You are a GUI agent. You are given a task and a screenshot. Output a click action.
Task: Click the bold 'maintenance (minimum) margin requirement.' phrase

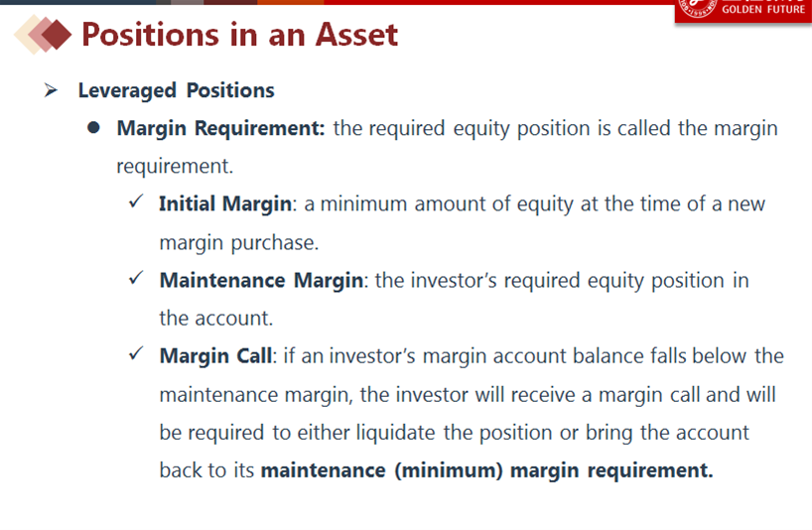click(x=486, y=469)
